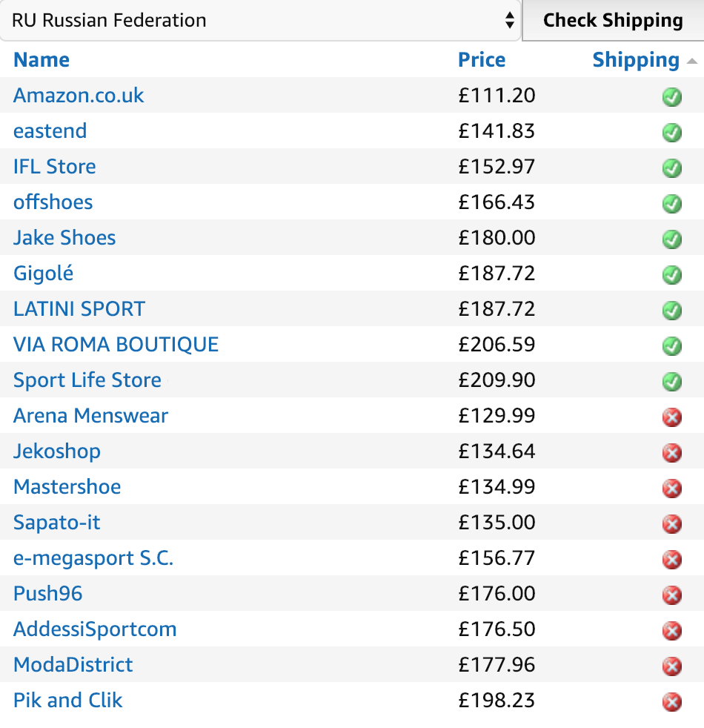
Task: Click the red cross for Pik and Clik
Action: point(671,702)
